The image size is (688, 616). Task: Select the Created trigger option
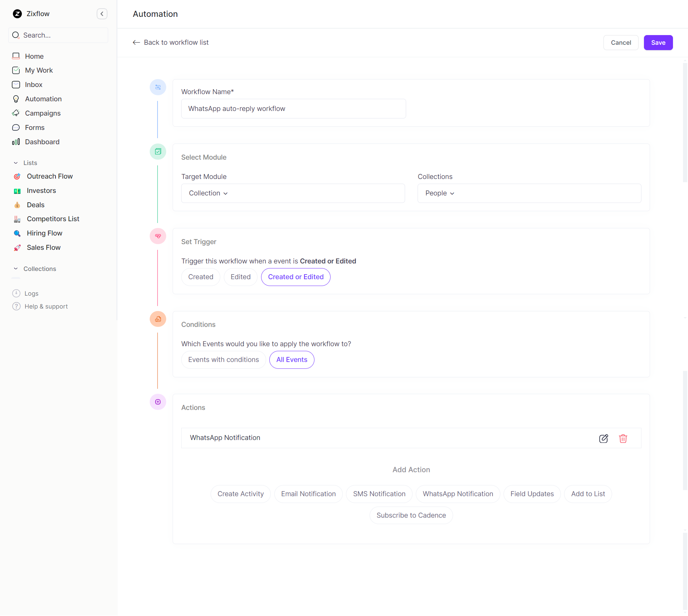201,277
